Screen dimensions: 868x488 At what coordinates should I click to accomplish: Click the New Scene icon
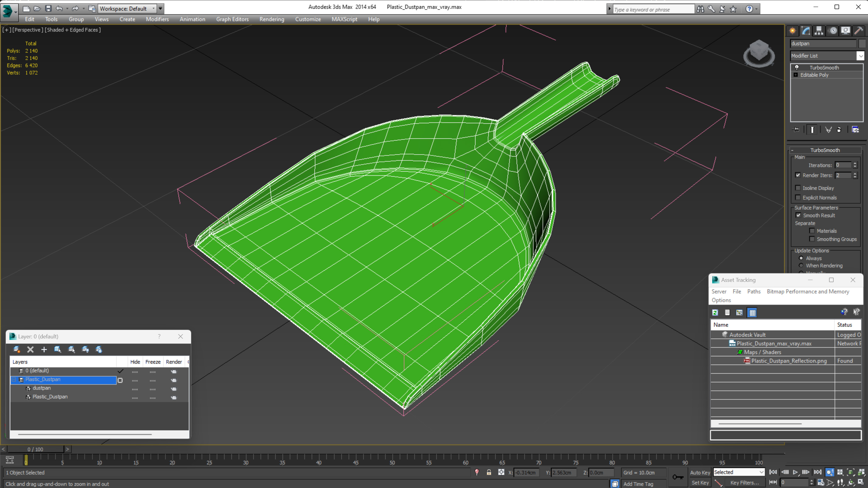[x=26, y=9]
